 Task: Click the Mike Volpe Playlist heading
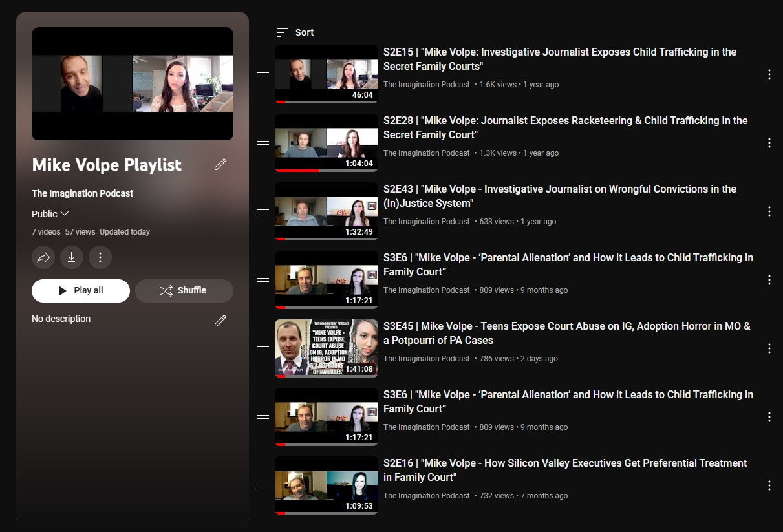pyautogui.click(x=107, y=165)
